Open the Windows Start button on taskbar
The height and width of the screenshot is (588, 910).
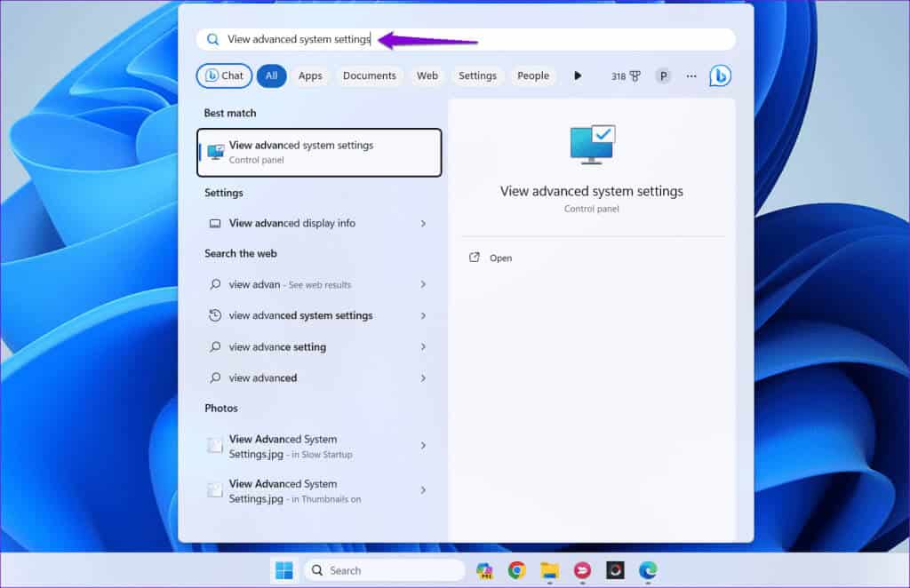(x=284, y=570)
